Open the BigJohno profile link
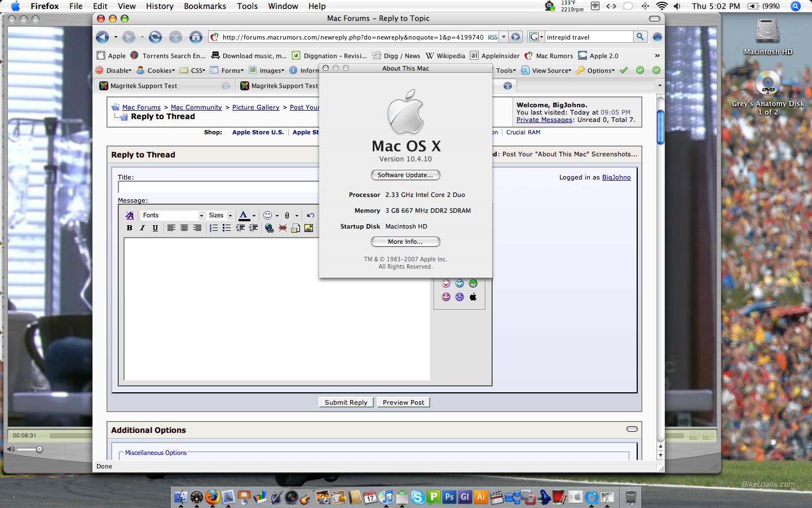 pos(616,177)
